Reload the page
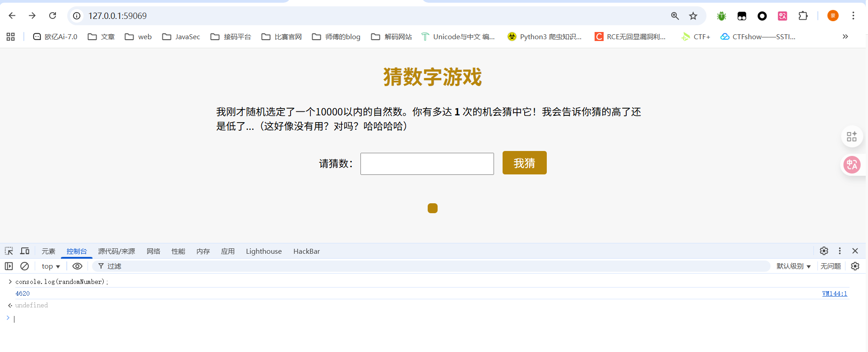The width and height of the screenshot is (868, 352). click(53, 16)
